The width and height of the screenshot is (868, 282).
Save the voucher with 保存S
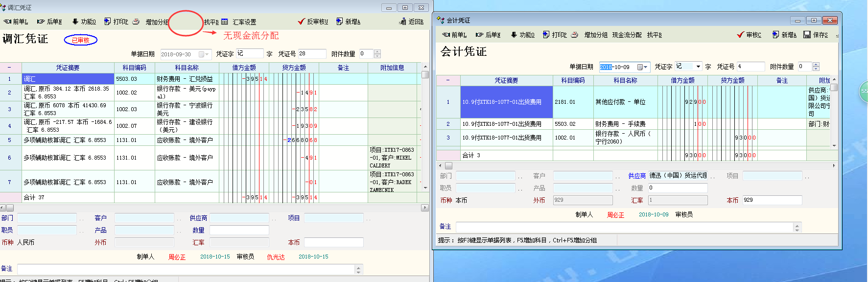(816, 35)
